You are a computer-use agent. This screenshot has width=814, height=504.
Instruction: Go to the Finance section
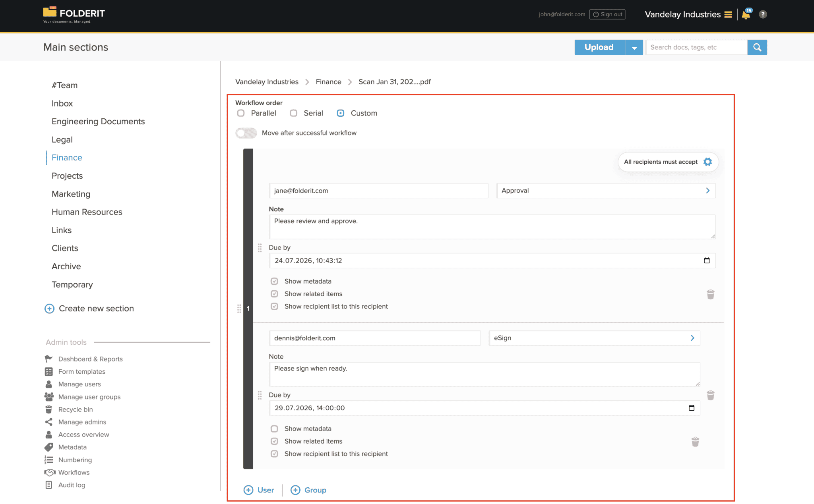pyautogui.click(x=67, y=158)
